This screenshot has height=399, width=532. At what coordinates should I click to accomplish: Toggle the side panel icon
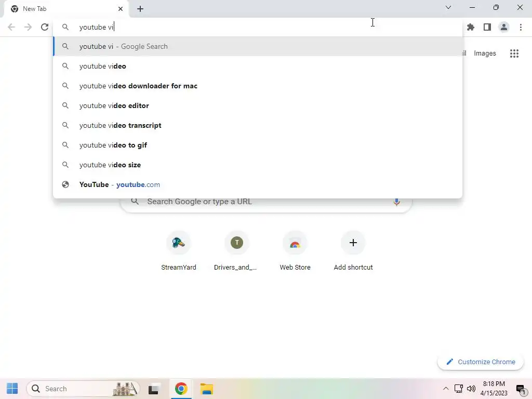coord(487,27)
